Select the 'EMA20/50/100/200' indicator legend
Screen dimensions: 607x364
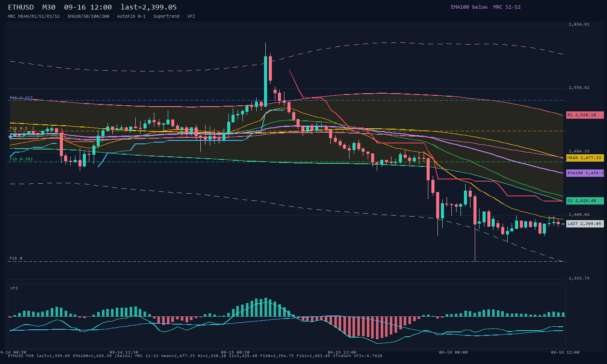click(88, 16)
